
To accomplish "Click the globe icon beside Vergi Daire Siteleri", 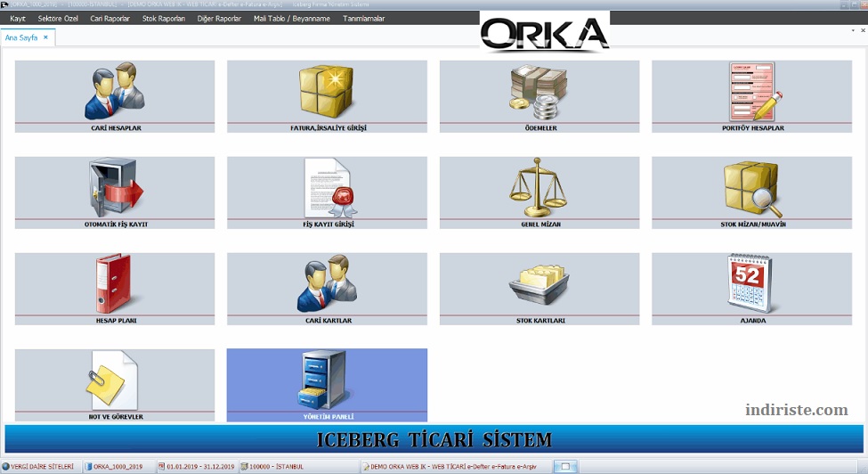I will [6, 466].
